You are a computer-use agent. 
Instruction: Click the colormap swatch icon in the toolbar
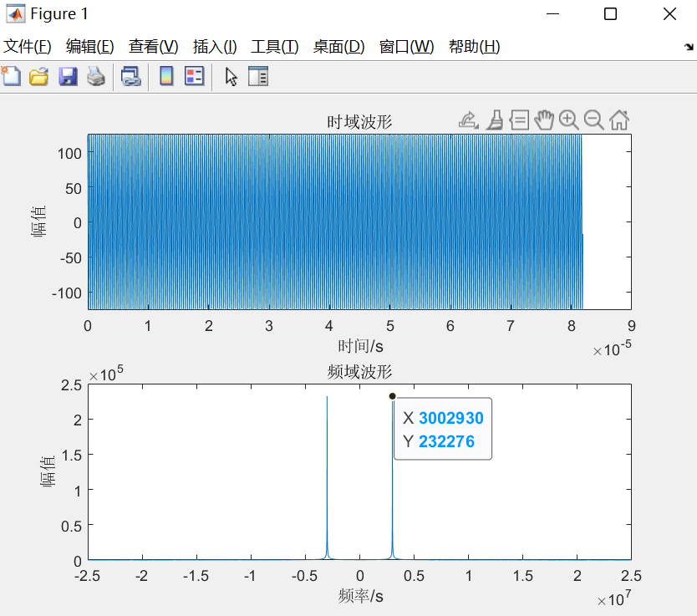tap(165, 75)
